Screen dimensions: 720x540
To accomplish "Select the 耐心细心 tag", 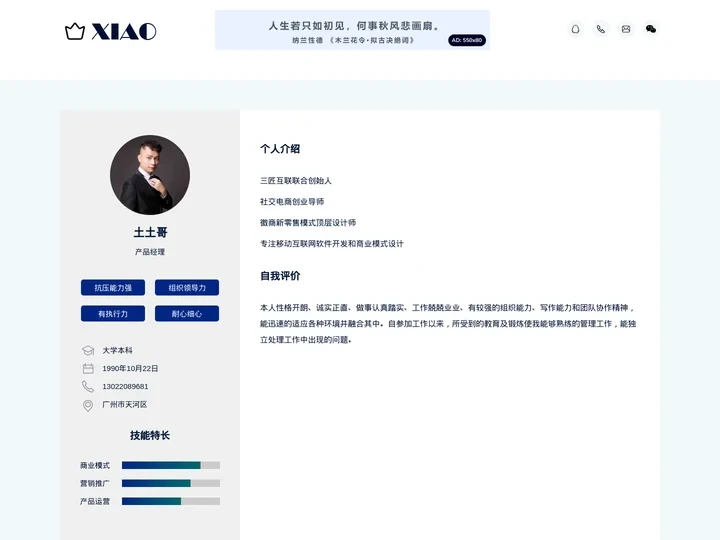I will 187,314.
